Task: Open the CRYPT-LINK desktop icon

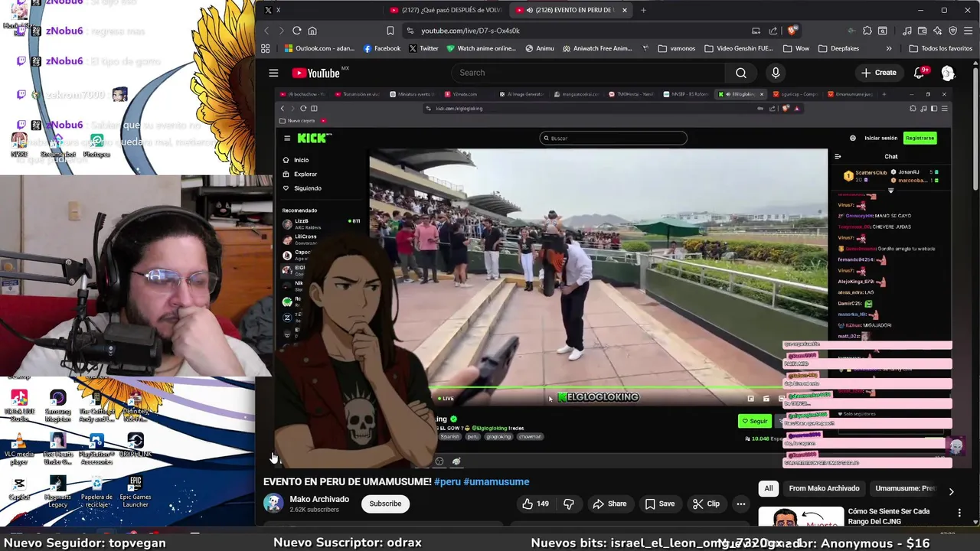Action: click(136, 445)
